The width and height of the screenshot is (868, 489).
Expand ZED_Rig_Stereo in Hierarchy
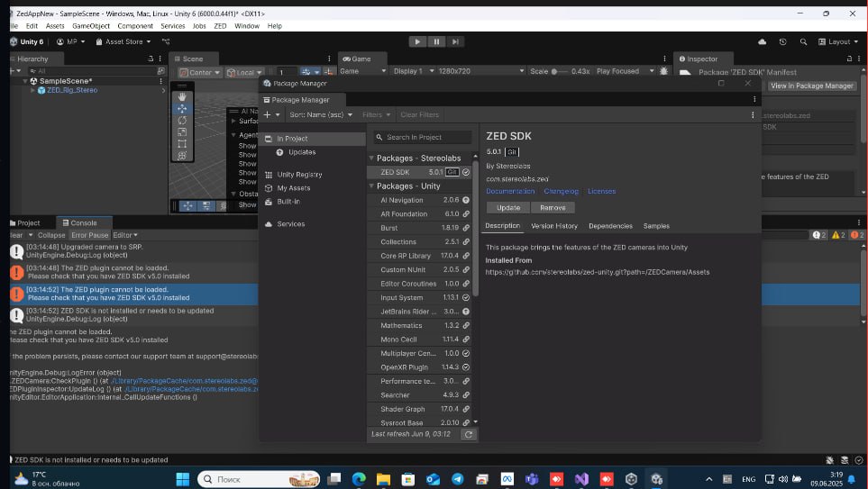pyautogui.click(x=32, y=90)
